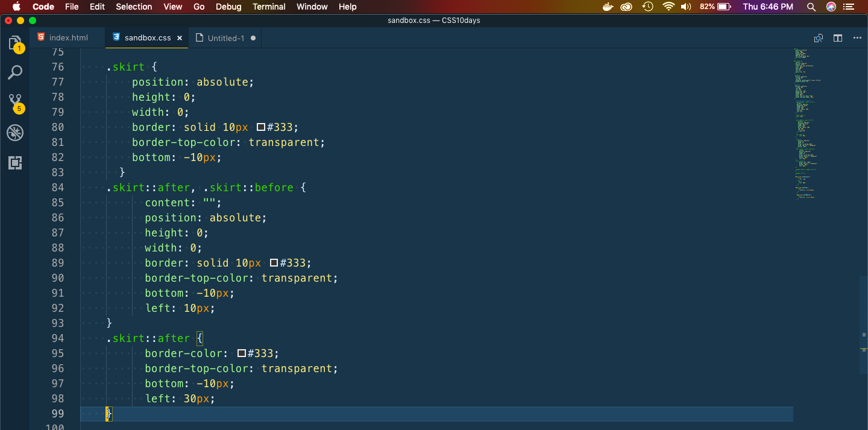Click the Creative Cloud menu bar icon
The image size is (868, 430).
coord(627,7)
